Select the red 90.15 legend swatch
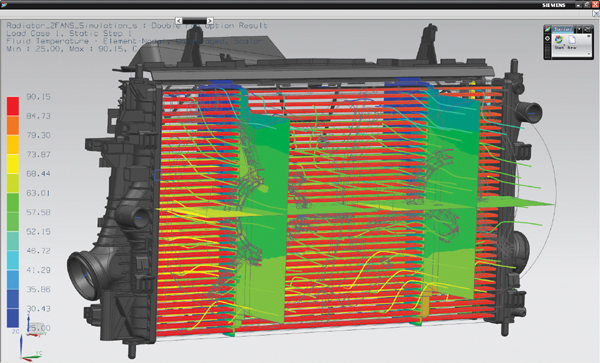 pyautogui.click(x=13, y=106)
